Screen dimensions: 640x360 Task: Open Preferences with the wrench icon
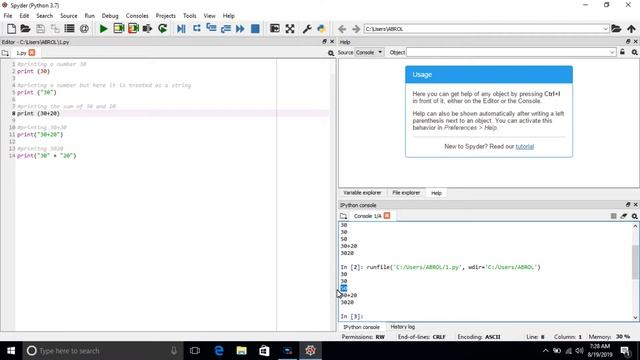pos(307,29)
